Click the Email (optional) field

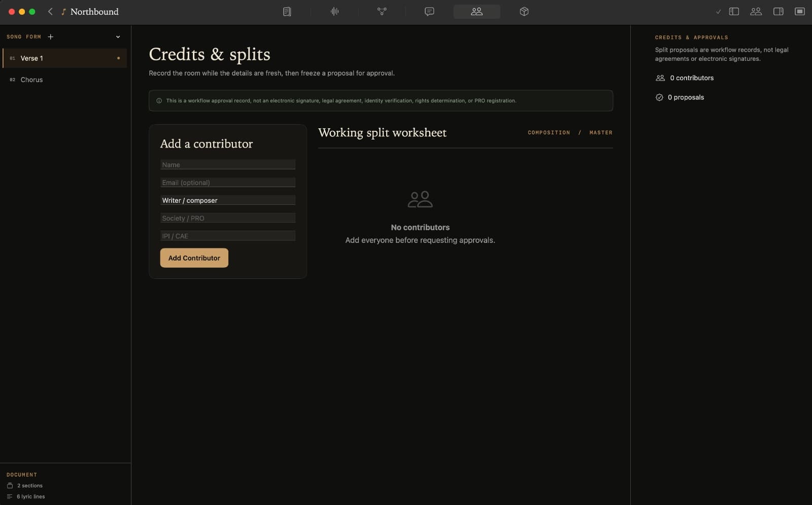228,183
